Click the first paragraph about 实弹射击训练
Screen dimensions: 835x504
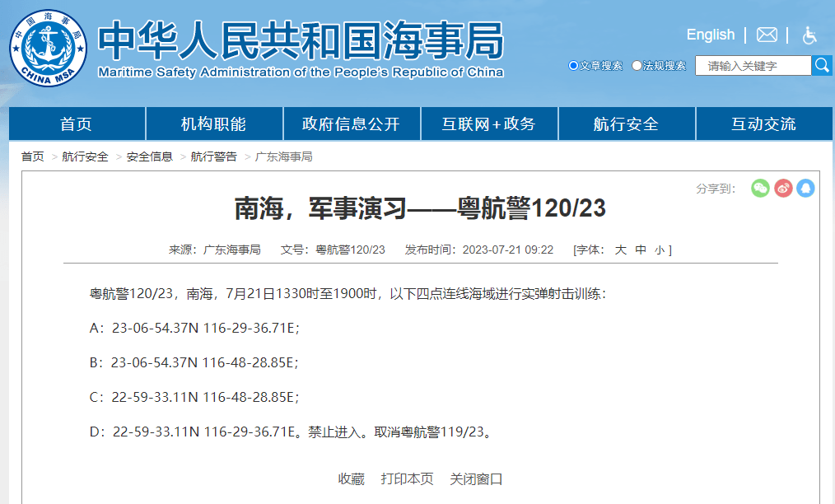pyautogui.click(x=348, y=293)
